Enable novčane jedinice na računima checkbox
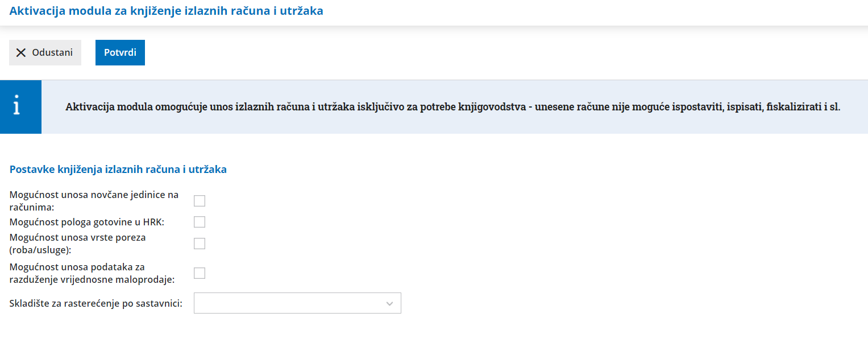Screen dimensions: 868x342 click(x=200, y=201)
